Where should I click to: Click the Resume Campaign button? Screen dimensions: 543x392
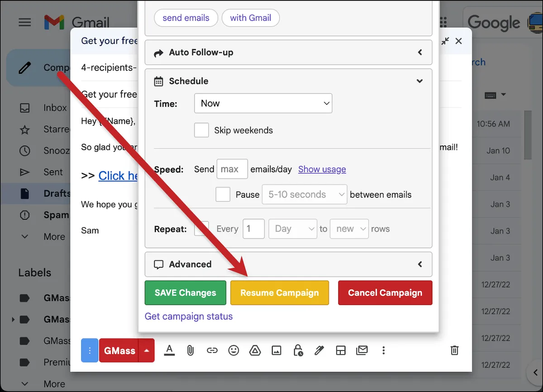[x=280, y=293]
